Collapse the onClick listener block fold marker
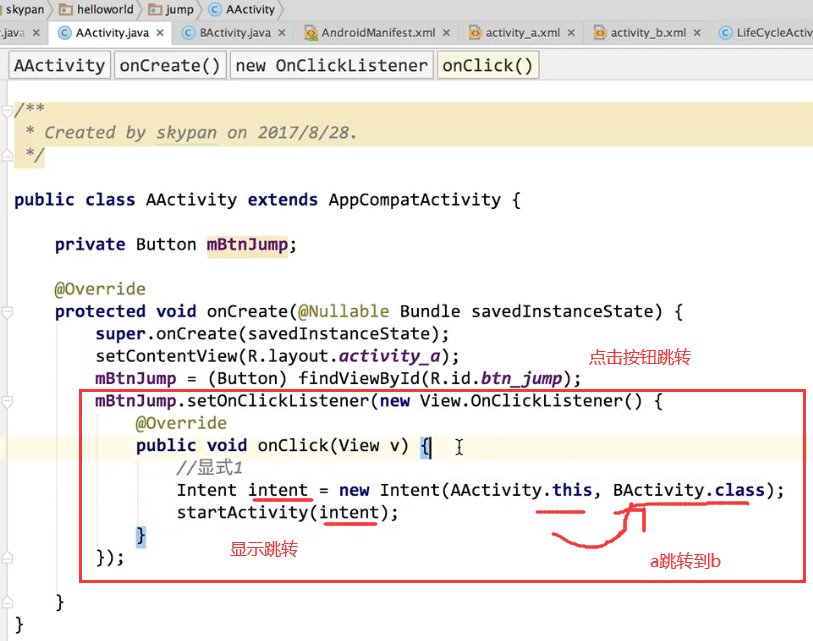The width and height of the screenshot is (813, 641). [x=7, y=400]
